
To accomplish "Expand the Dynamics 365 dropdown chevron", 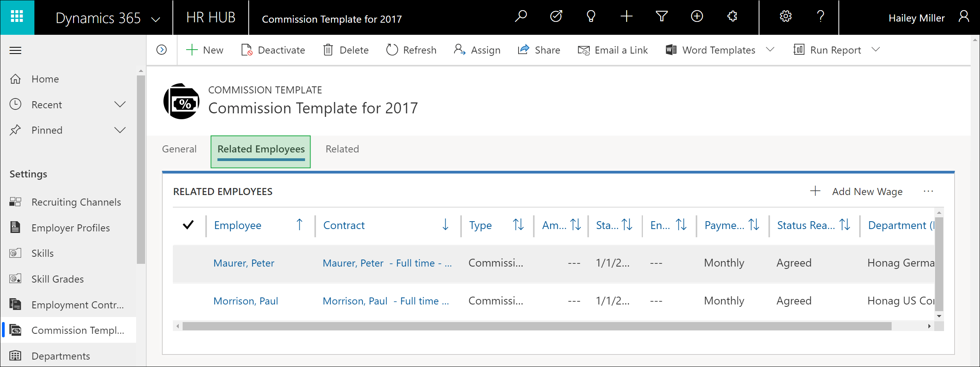I will [156, 19].
